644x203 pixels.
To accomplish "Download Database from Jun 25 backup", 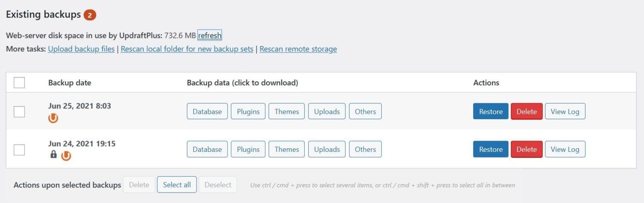I will click(207, 111).
